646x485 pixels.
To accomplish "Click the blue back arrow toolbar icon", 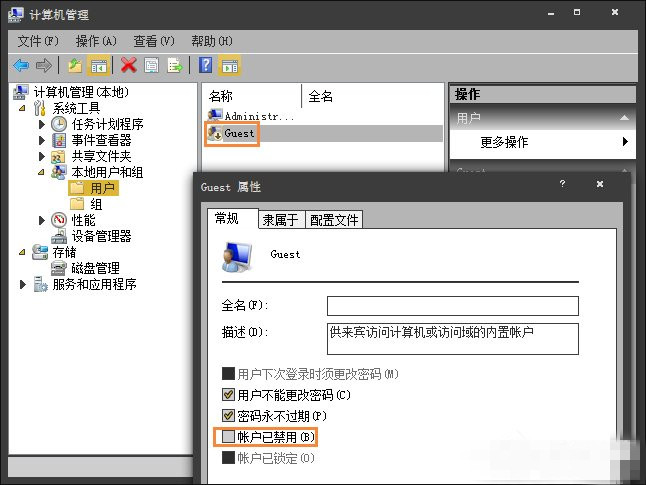I will click(x=20, y=65).
